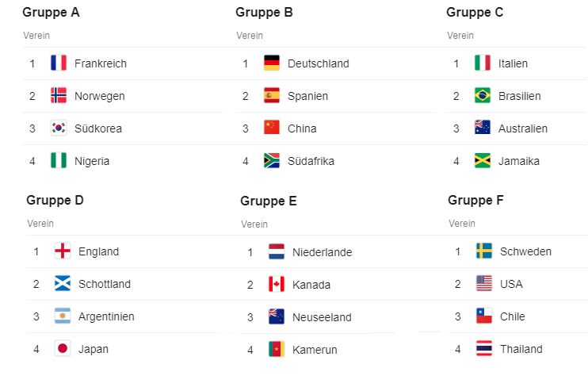The height and width of the screenshot is (391, 588).
Task: Select the Argentinien row name
Action: click(106, 316)
